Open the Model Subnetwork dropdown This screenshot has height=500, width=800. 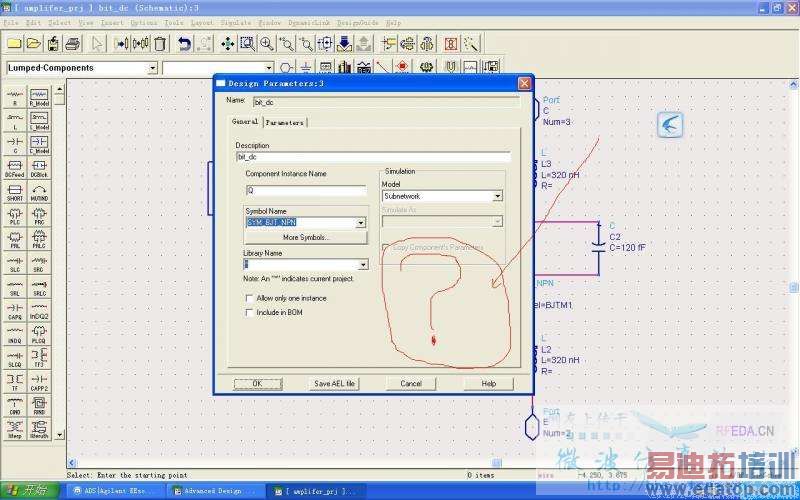tap(497, 196)
